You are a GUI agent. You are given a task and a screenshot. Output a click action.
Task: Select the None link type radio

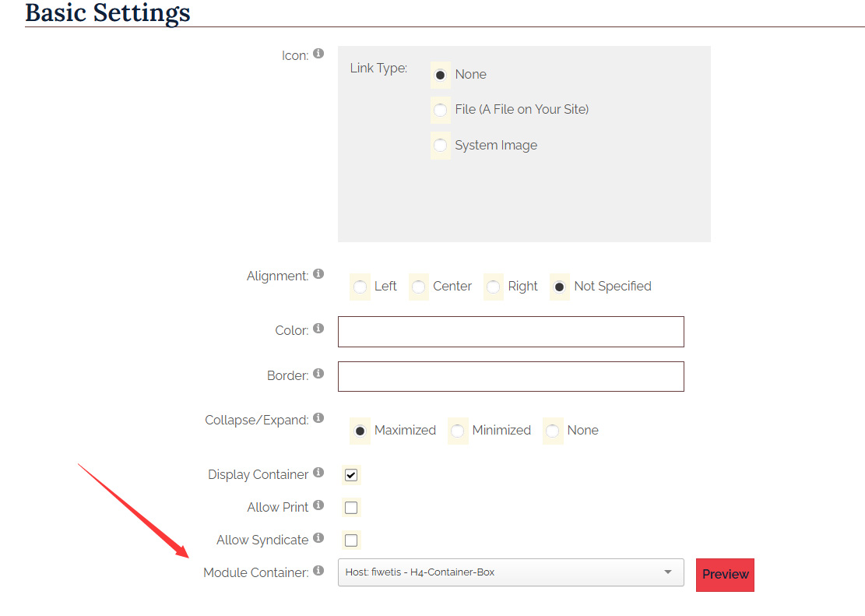[440, 75]
